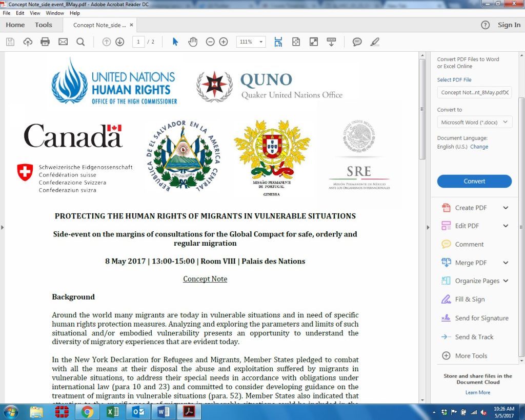Switch to the Tools tab
The height and width of the screenshot is (420, 525).
[43, 25]
